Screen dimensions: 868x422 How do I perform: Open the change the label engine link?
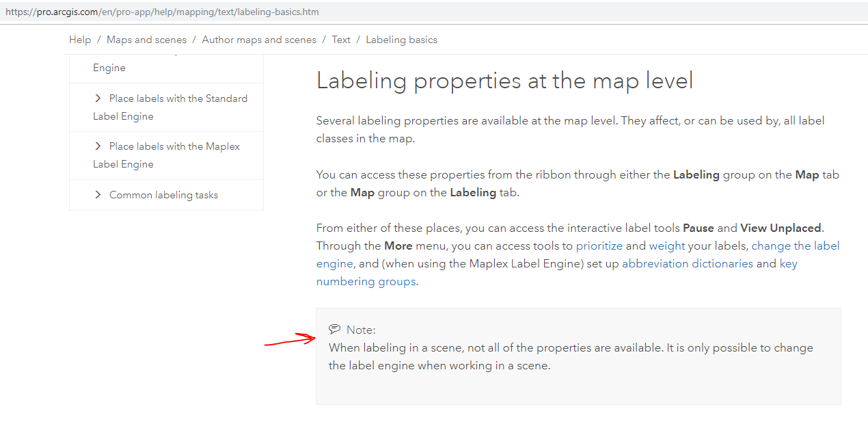[796, 246]
